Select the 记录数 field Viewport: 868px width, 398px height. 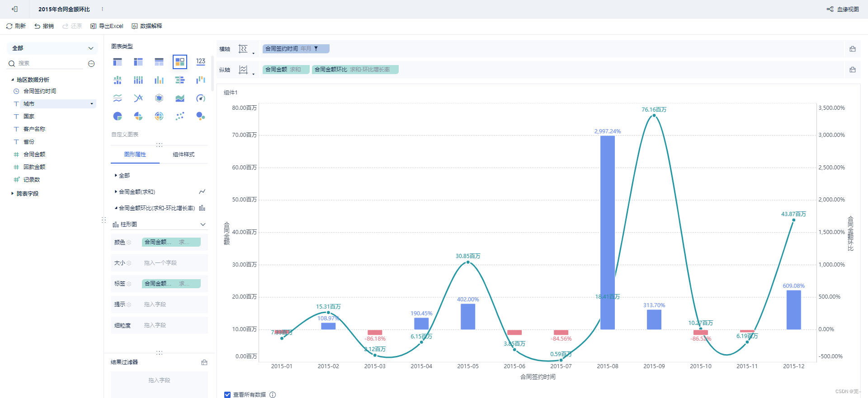pyautogui.click(x=32, y=180)
